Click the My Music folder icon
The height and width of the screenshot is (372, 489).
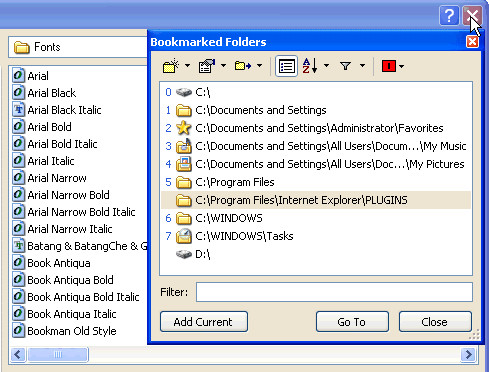[x=184, y=146]
